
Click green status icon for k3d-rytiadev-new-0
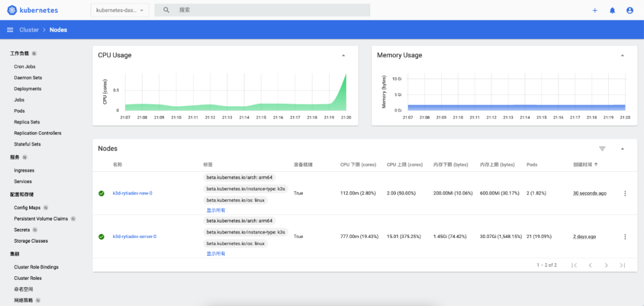pos(101,193)
